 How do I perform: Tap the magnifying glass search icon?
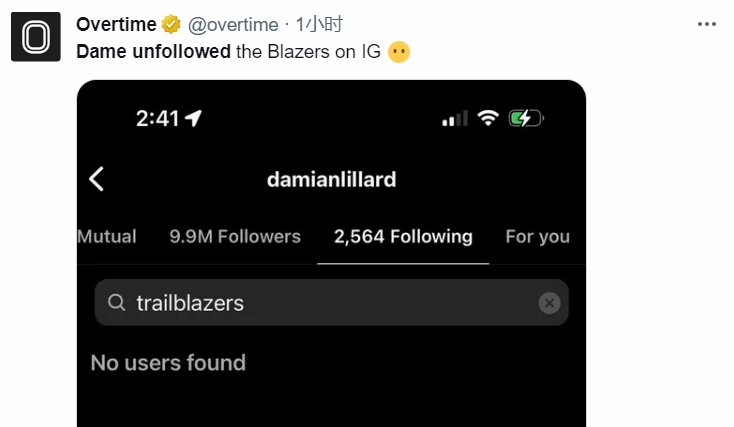pyautogui.click(x=117, y=302)
